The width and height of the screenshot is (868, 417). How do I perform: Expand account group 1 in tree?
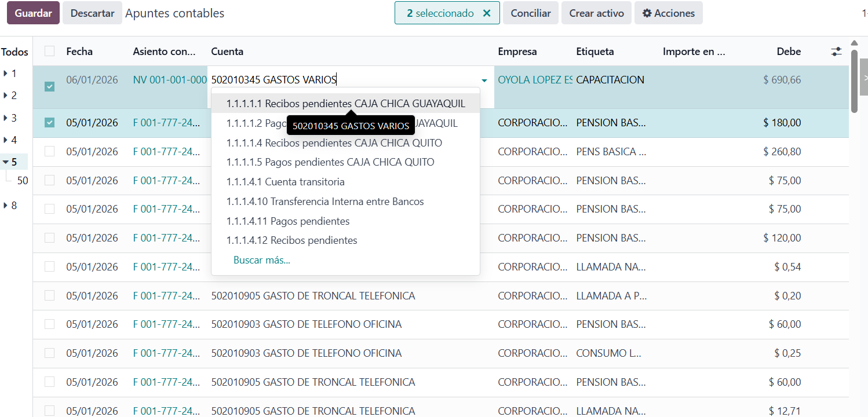coord(6,74)
